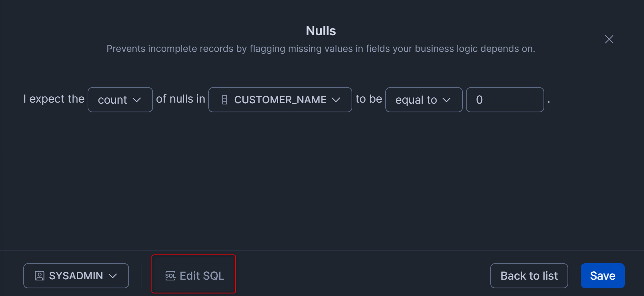The image size is (644, 296).
Task: Click the "of nulls in" label
Action: tap(180, 99)
